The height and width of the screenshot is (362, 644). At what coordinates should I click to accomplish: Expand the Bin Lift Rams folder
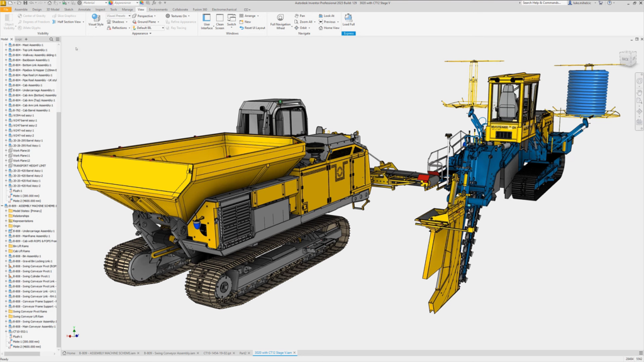coord(6,246)
